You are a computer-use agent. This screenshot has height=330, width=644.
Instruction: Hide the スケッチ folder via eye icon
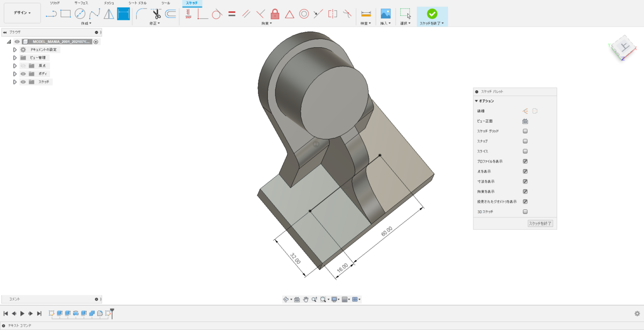[x=23, y=82]
